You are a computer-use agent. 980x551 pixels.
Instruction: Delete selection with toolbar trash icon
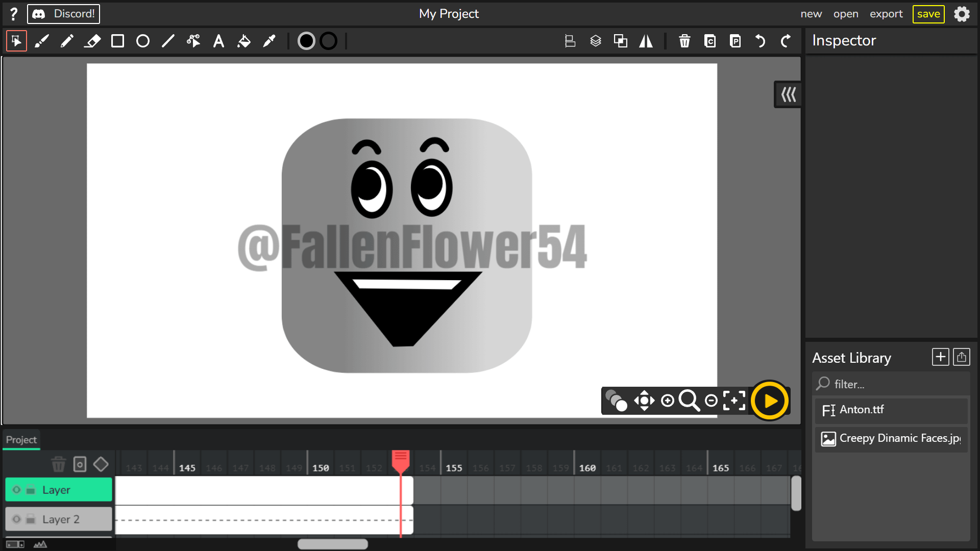684,41
